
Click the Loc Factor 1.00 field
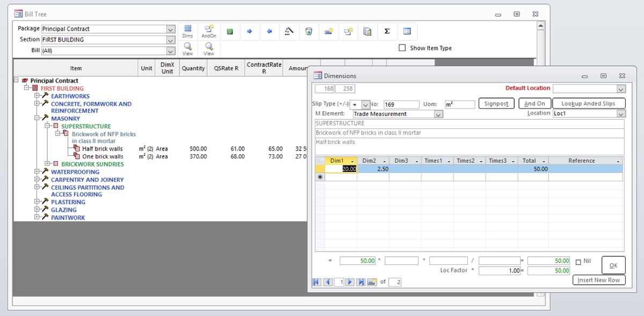(500, 271)
